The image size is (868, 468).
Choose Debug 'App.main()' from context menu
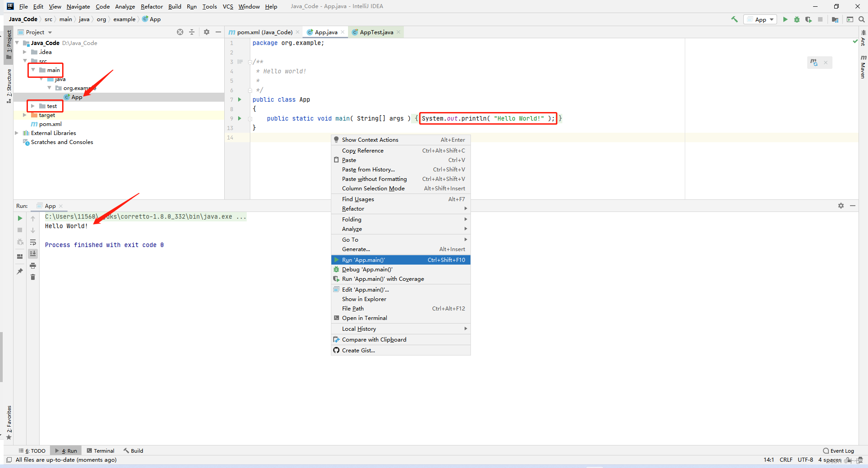coord(401,269)
